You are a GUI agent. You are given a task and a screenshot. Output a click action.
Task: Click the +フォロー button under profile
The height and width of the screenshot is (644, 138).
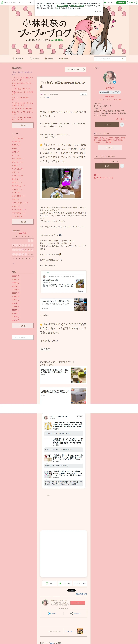pyautogui.click(x=107, y=125)
